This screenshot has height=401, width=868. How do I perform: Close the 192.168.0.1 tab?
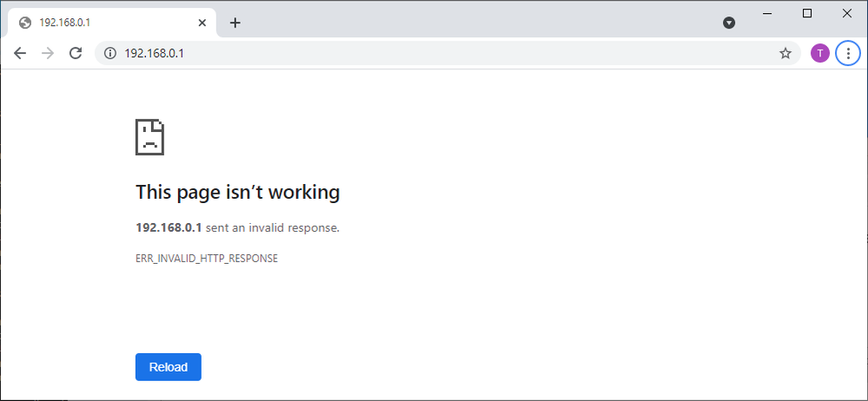204,23
